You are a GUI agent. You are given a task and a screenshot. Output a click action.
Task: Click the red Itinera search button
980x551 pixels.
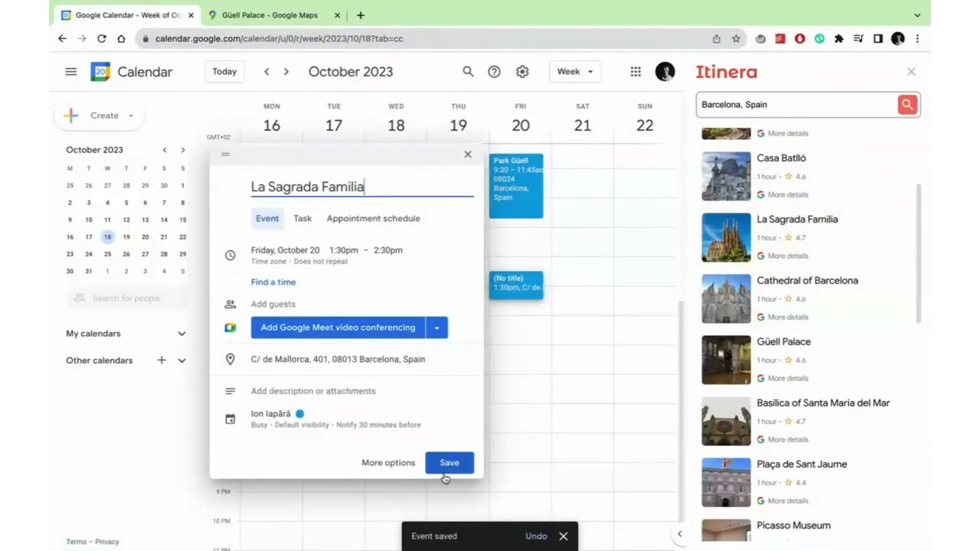click(x=907, y=104)
